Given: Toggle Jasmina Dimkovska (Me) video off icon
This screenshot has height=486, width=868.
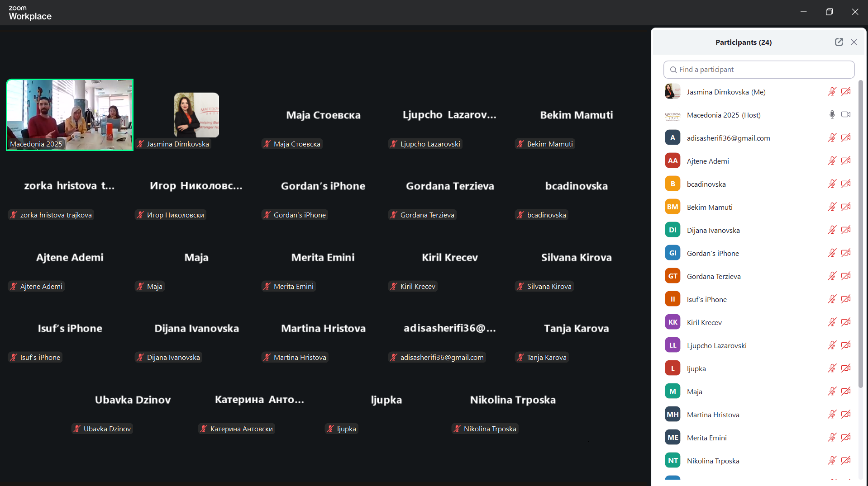Looking at the screenshot, I should click(845, 92).
